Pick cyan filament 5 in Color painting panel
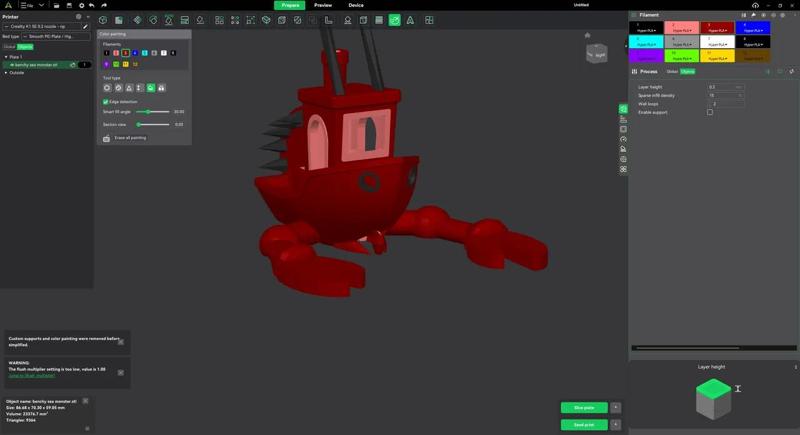This screenshot has height=435, width=800. (145, 53)
